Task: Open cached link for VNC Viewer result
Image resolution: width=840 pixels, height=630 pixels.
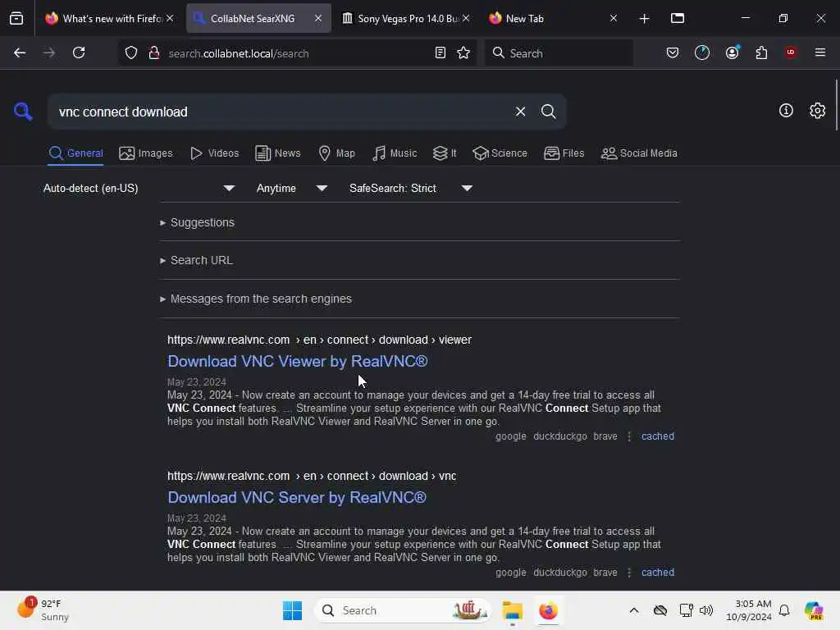Action: click(658, 436)
